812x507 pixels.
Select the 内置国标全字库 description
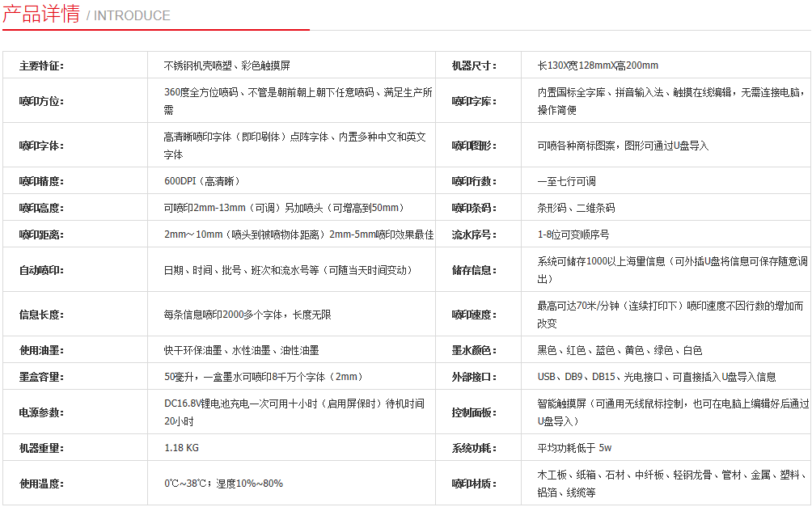671,101
